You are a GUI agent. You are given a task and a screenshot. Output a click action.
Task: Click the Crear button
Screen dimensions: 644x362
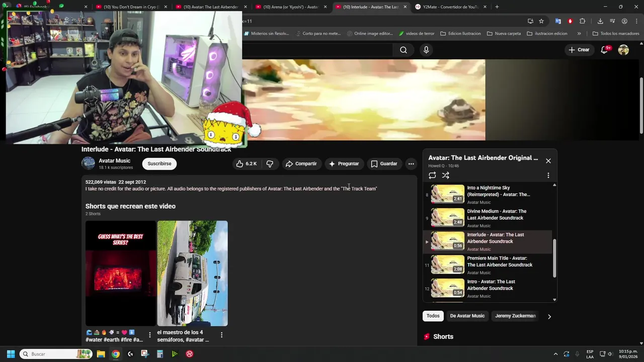pos(579,50)
